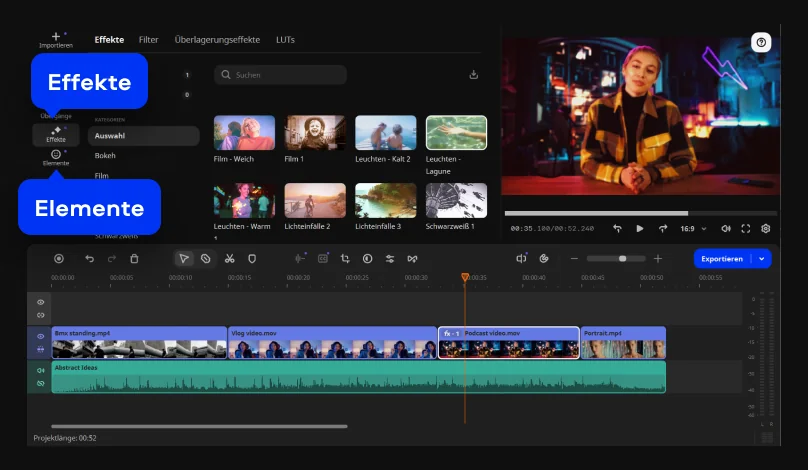Viewport: 808px width, 470px height.
Task: Delete clip with the trash icon
Action: [135, 258]
